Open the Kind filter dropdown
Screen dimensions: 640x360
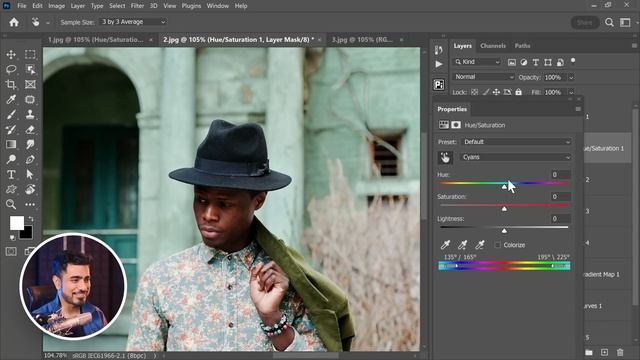click(x=477, y=62)
